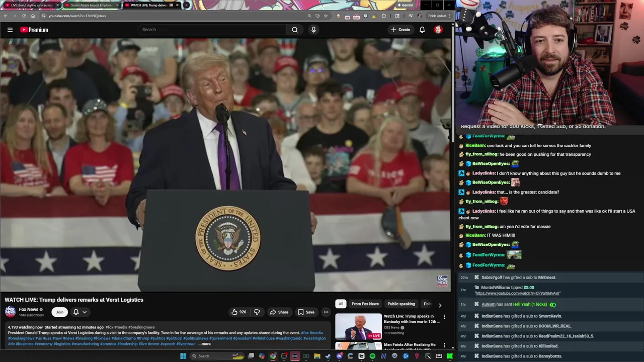Screen dimensions: 644x362
Task: Reload the YouTube page
Action: point(23,16)
